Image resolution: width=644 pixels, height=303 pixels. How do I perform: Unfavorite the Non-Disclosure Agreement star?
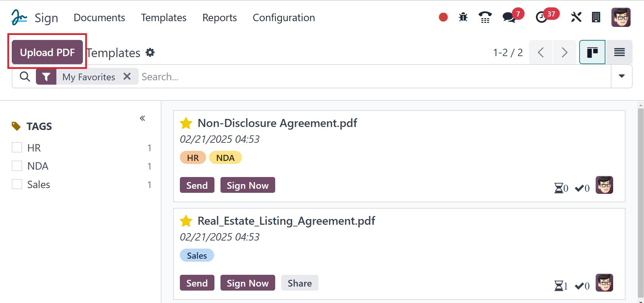point(186,123)
